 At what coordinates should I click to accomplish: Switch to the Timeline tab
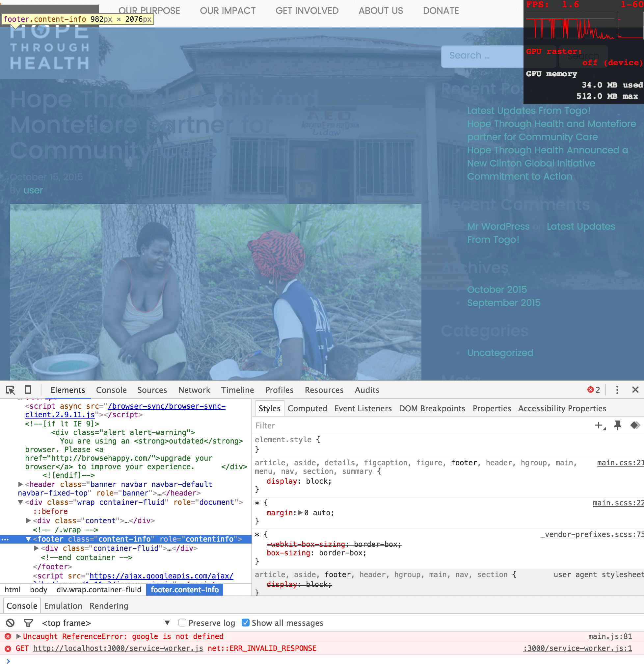point(238,390)
